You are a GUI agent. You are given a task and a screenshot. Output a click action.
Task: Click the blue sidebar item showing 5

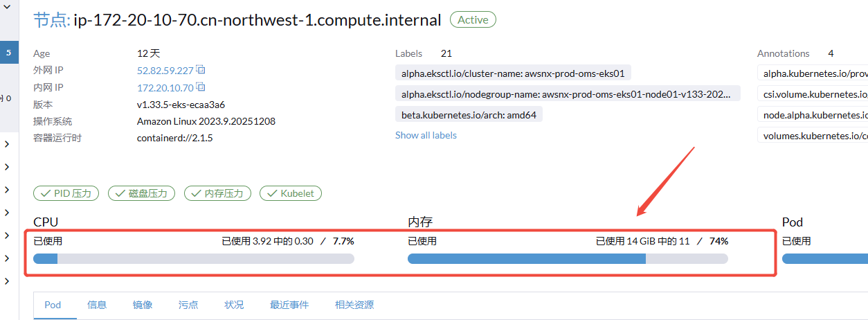(x=8, y=52)
